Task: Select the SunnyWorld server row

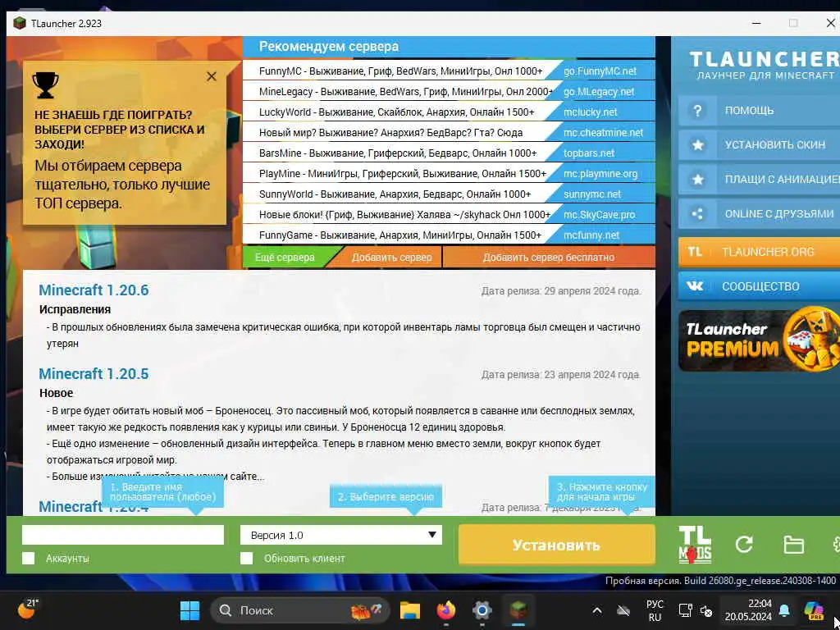Action: point(449,194)
